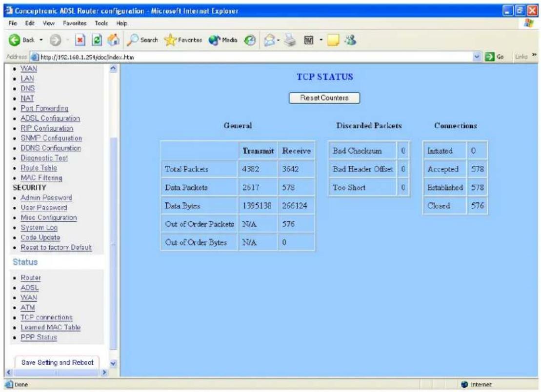Image resolution: width=541 pixels, height=392 pixels.
Task: Open the File menu
Action: [x=12, y=23]
